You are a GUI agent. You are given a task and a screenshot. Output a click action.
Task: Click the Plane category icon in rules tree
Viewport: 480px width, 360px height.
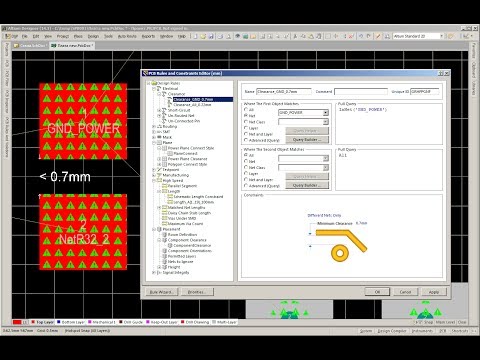tap(159, 143)
